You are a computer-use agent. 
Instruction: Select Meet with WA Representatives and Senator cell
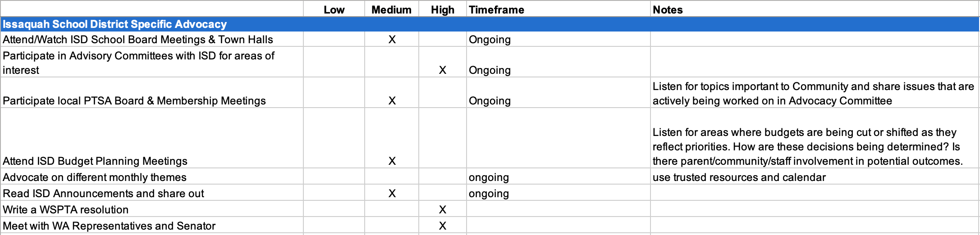click(x=152, y=226)
